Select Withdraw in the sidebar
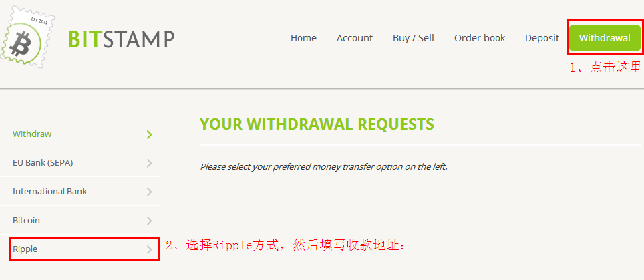 point(79,134)
